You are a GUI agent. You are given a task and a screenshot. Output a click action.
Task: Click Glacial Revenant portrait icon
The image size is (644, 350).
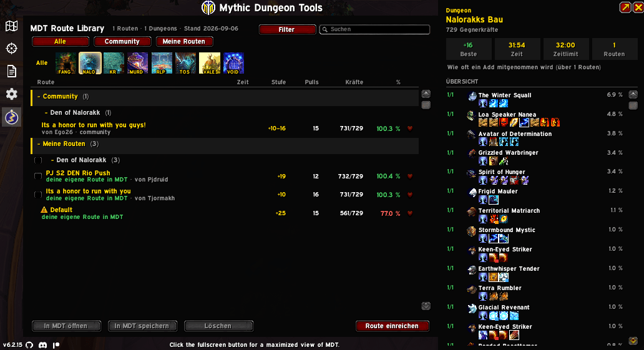(472, 308)
